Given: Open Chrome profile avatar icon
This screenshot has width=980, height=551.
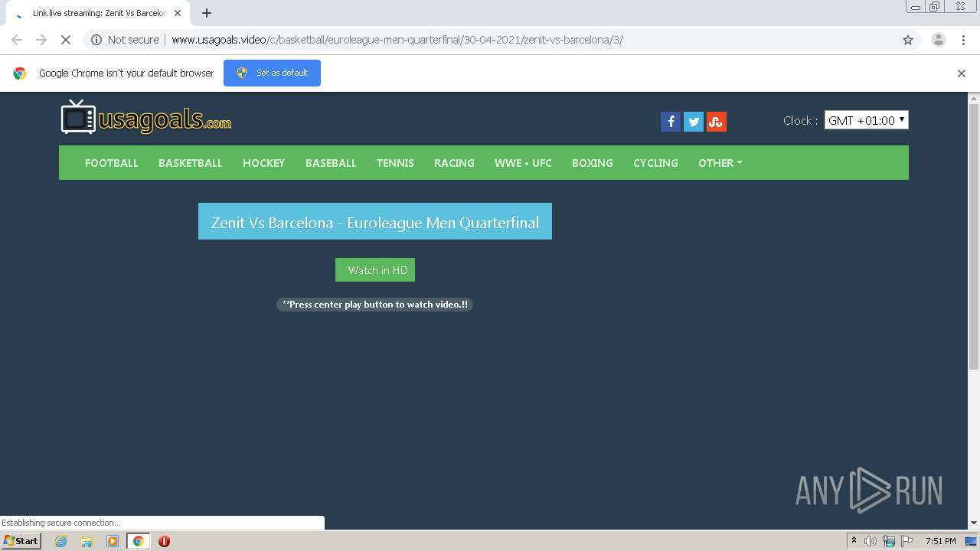Looking at the screenshot, I should point(938,40).
